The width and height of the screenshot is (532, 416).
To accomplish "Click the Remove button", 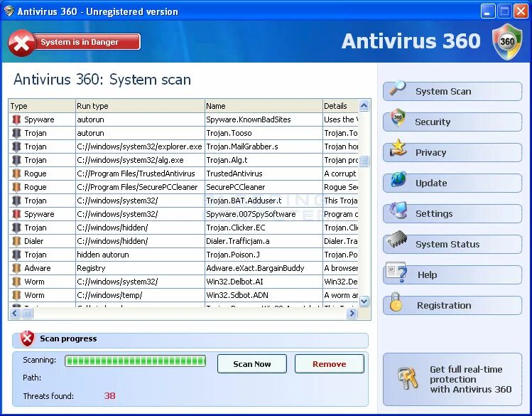I will click(330, 364).
